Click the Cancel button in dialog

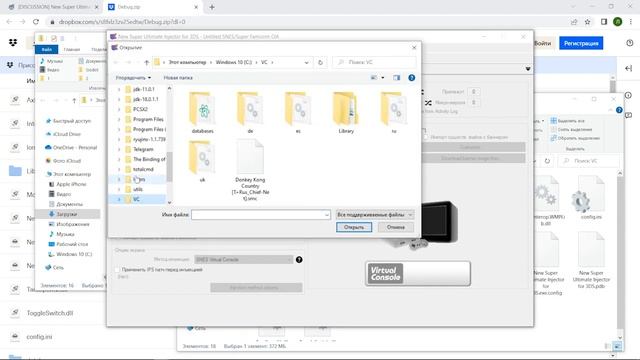(396, 227)
